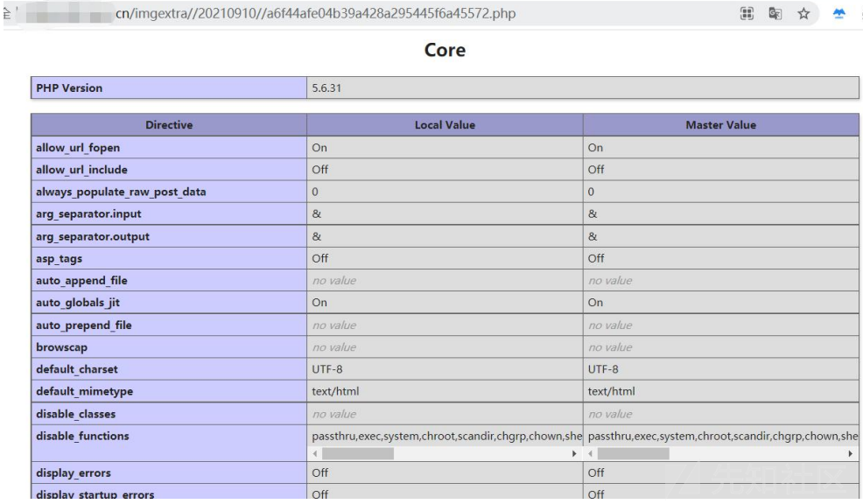Screen dimensions: 863x504
Task: Click the Directive column header
Action: [169, 125]
